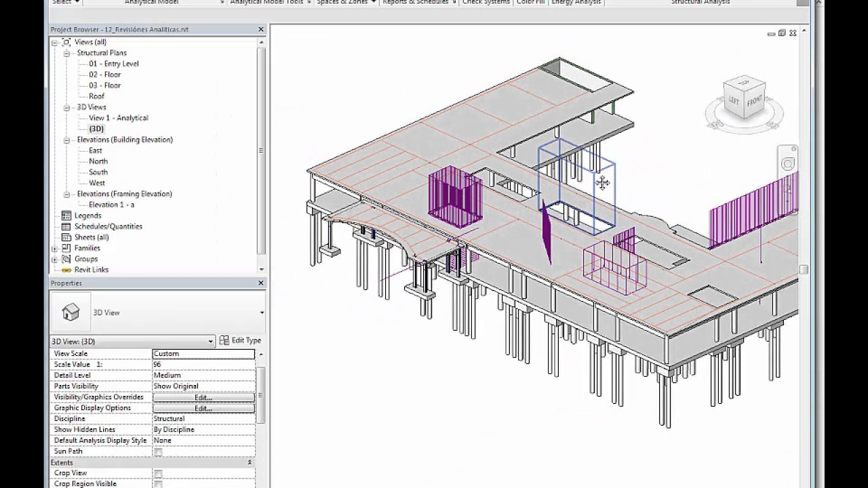The width and height of the screenshot is (868, 488).
Task: Click Edit for Visibility/Graphics Overrides
Action: (x=203, y=397)
